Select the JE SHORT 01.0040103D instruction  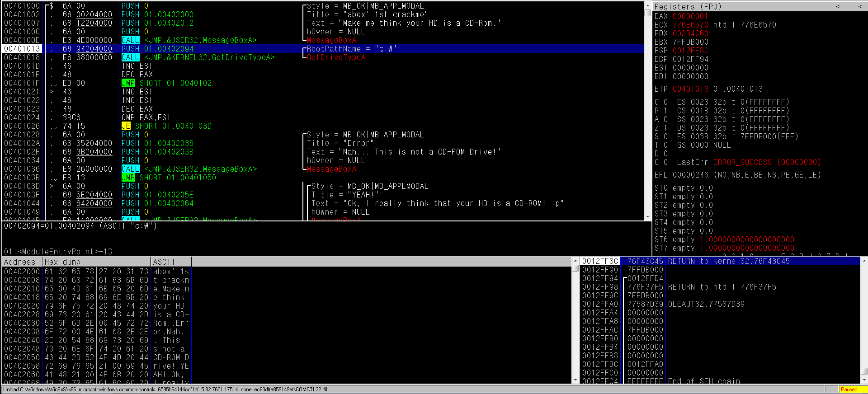(x=166, y=126)
